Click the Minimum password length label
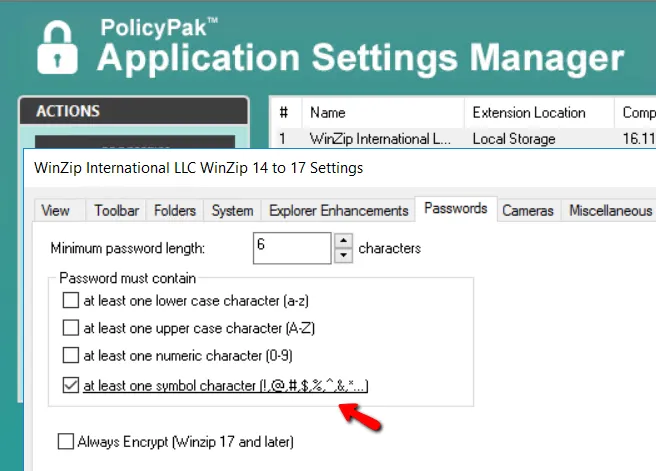The image size is (656, 471). click(x=128, y=248)
